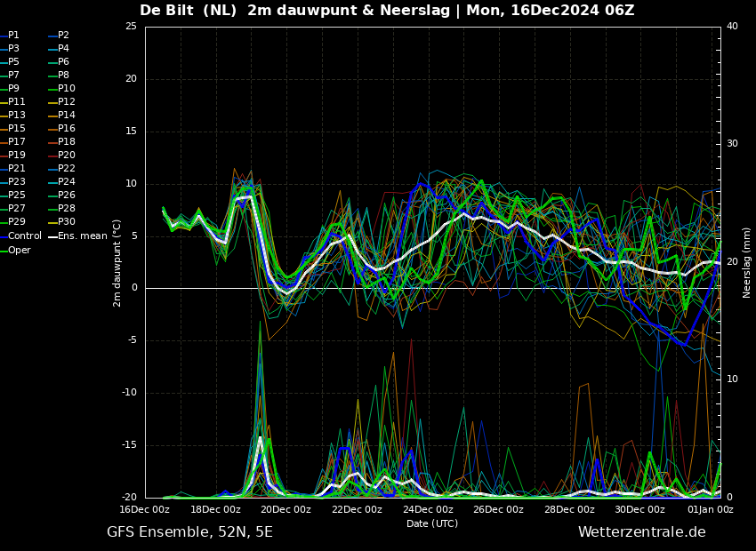Click the P1 legend entry
756x551 pixels.
point(13,36)
